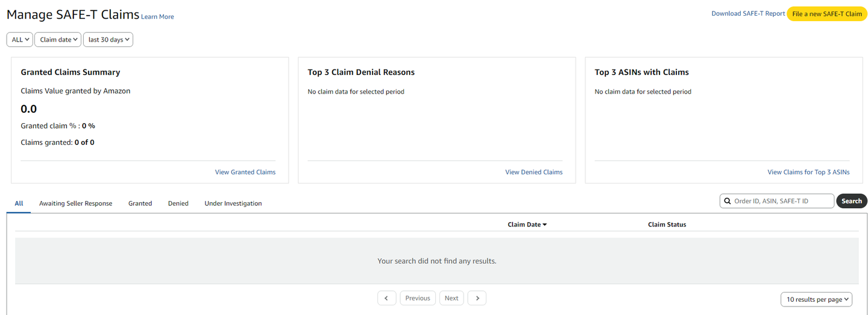Click File a new SAFE-T Claim button

coord(826,14)
